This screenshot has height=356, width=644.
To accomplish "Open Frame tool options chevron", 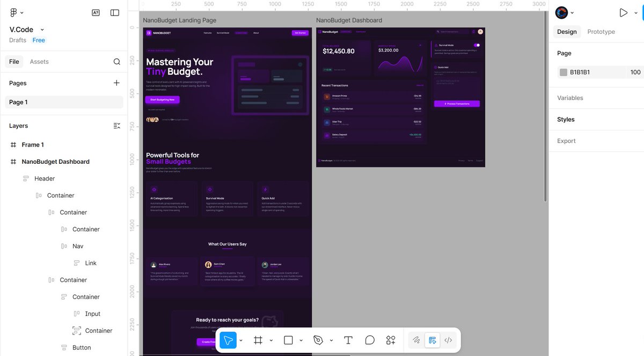I will tap(271, 340).
